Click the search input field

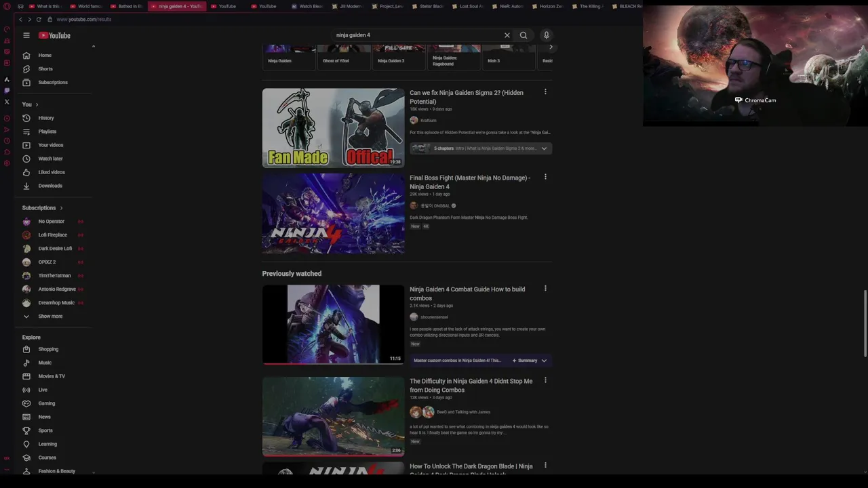417,35
